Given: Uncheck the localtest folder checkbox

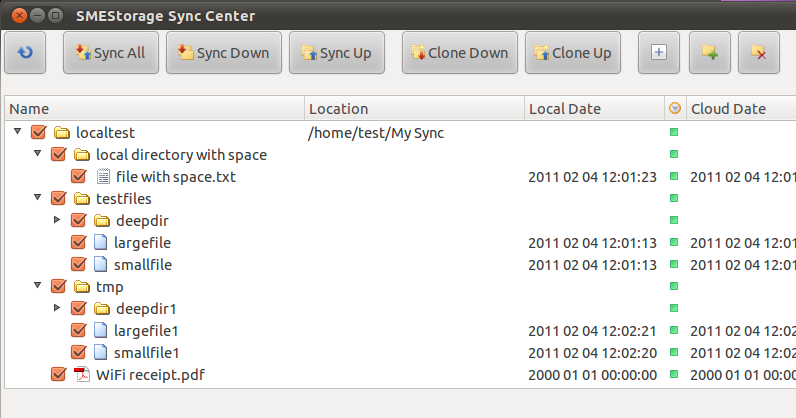Looking at the screenshot, I should (x=39, y=132).
